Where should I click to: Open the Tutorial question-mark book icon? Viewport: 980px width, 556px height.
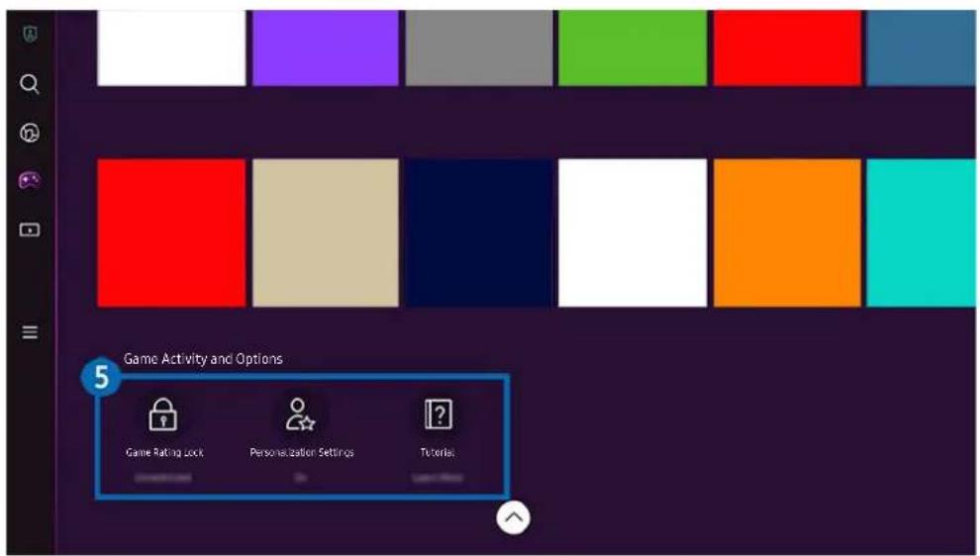439,415
